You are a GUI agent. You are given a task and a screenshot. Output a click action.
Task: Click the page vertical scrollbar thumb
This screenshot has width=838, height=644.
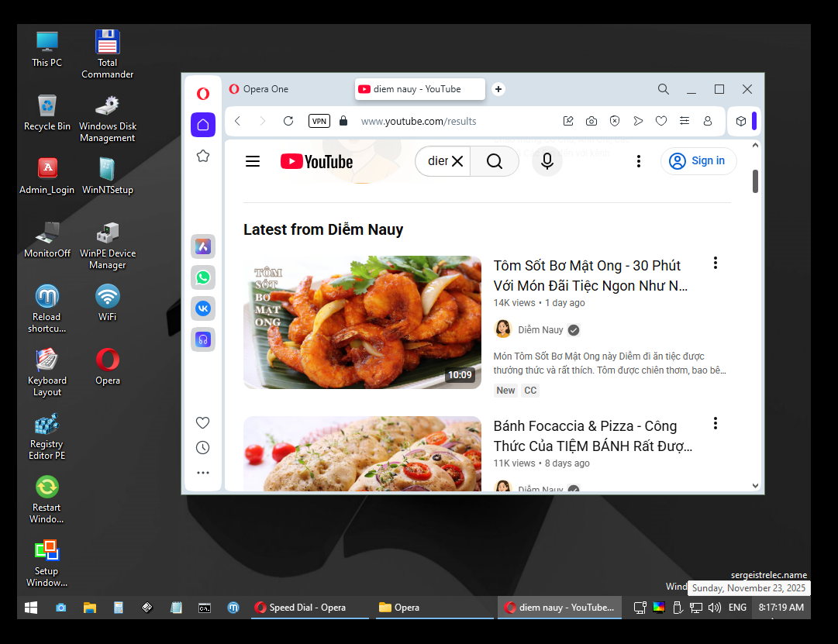pyautogui.click(x=755, y=181)
